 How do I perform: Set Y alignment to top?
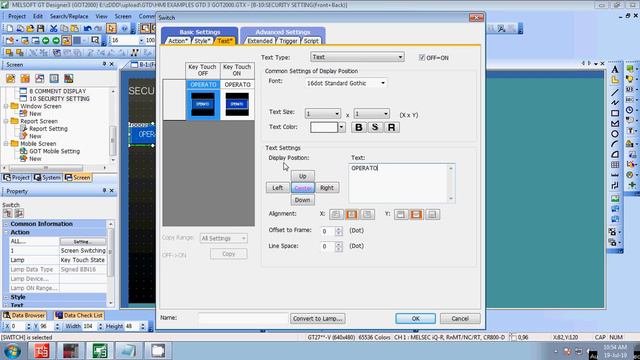401,214
